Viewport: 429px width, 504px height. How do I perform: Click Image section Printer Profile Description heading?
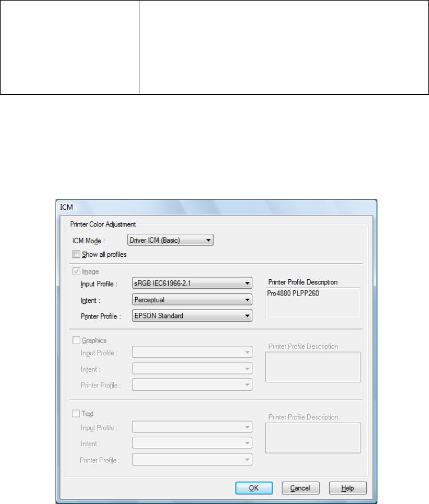pyautogui.click(x=303, y=282)
